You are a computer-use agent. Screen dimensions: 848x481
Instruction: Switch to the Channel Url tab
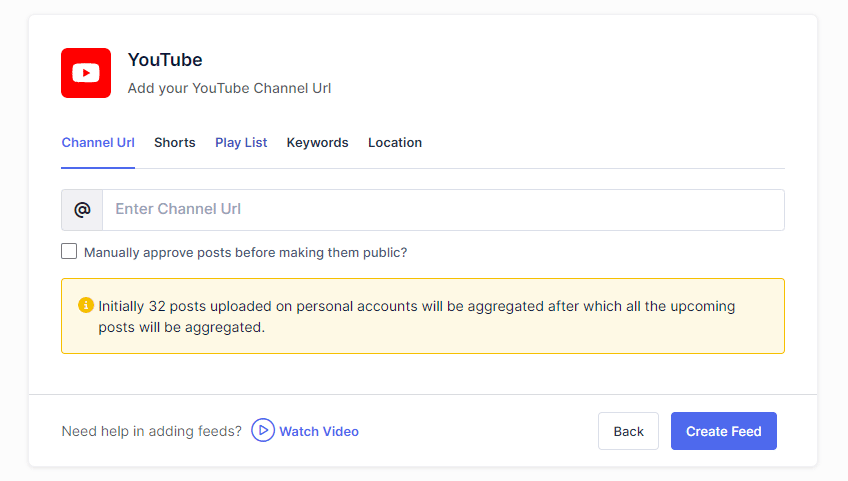pyautogui.click(x=98, y=143)
